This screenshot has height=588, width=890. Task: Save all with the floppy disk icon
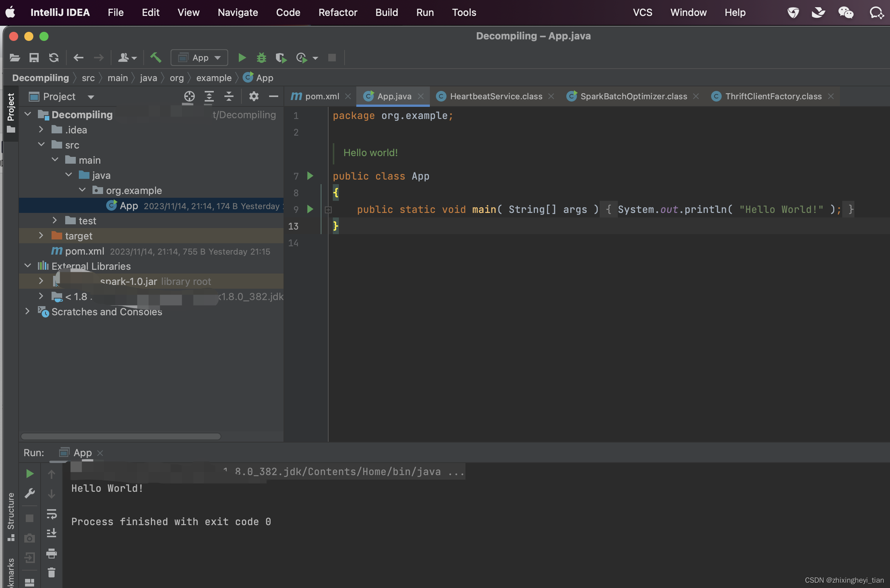[x=34, y=58]
